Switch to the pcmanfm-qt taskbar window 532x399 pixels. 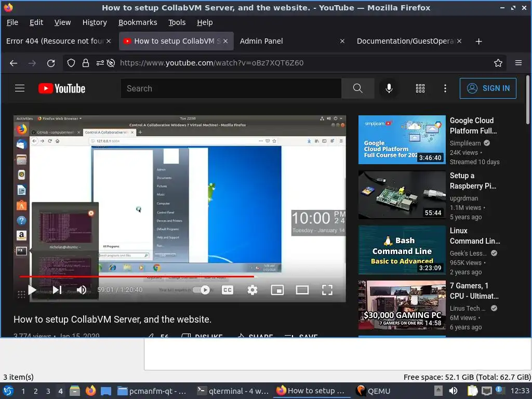coord(152,391)
